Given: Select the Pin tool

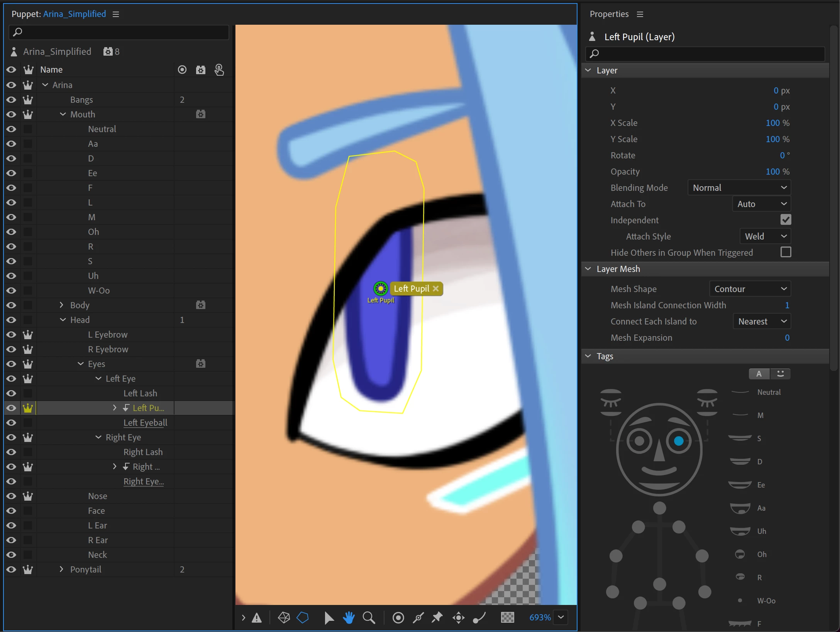Looking at the screenshot, I should 437,618.
